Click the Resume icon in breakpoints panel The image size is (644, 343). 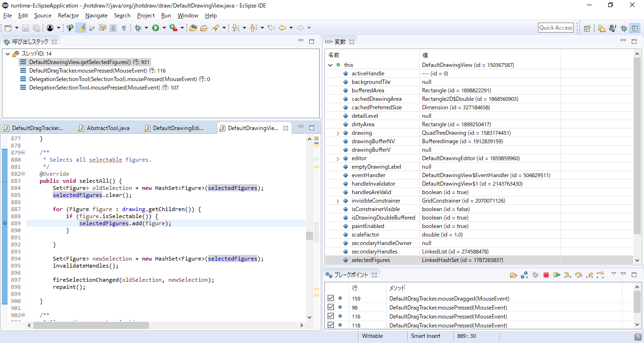point(557,275)
